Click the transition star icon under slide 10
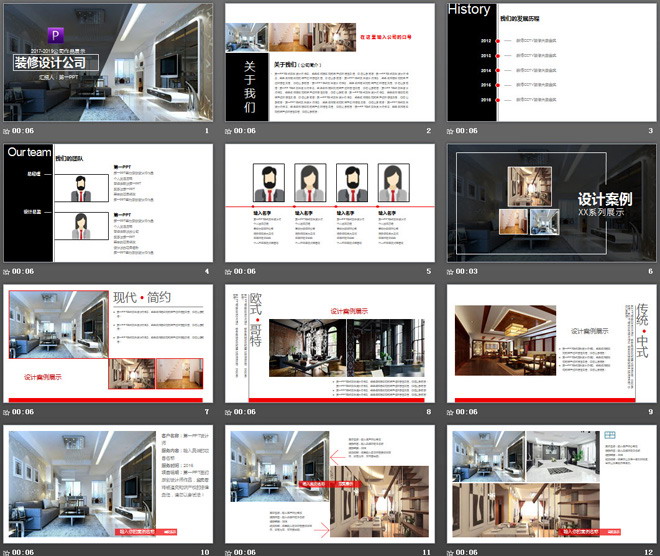This screenshot has width=660, height=556. pos(8,551)
